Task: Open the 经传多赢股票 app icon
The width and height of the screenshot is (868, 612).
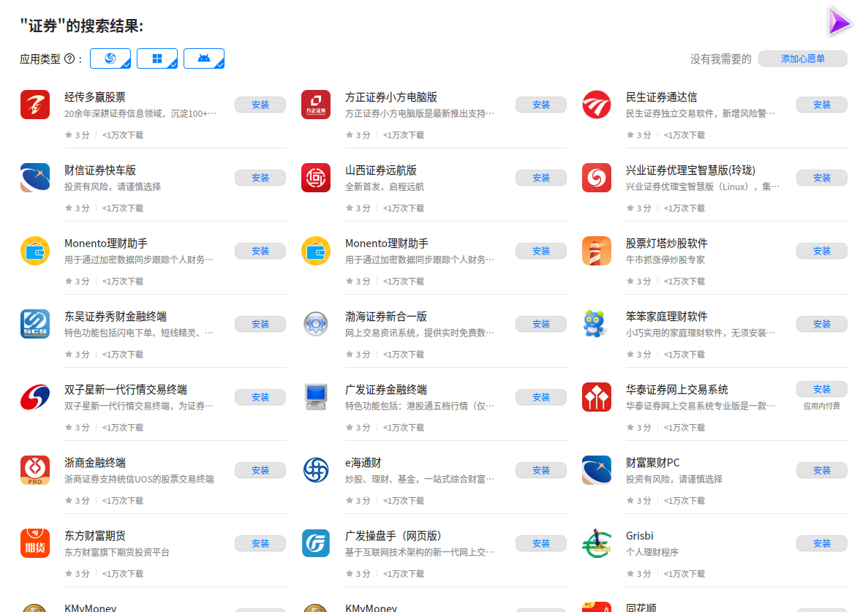Action: tap(35, 105)
